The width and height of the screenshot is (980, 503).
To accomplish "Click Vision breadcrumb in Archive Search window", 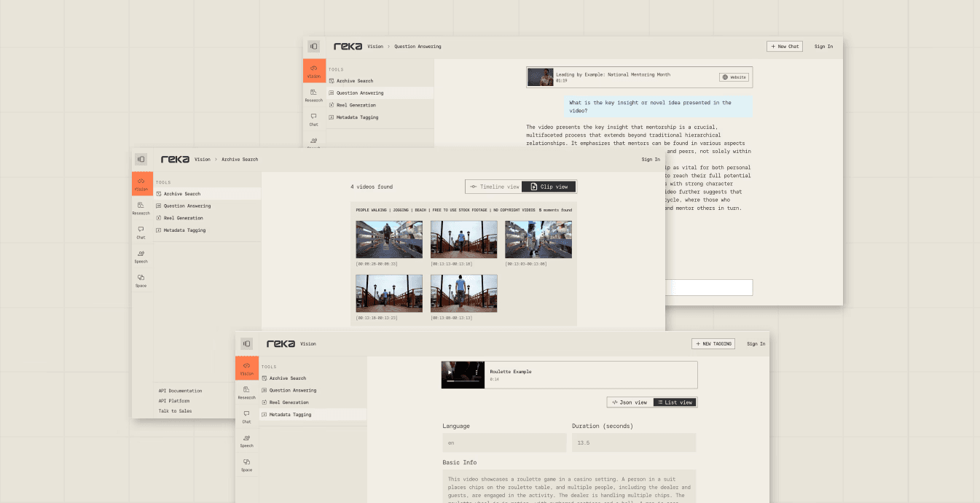I will (203, 159).
